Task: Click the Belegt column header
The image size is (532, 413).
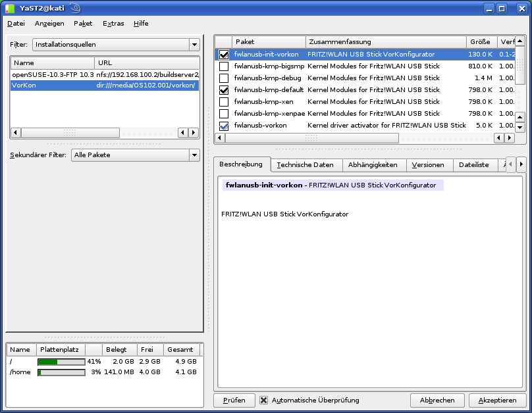Action: pos(119,350)
